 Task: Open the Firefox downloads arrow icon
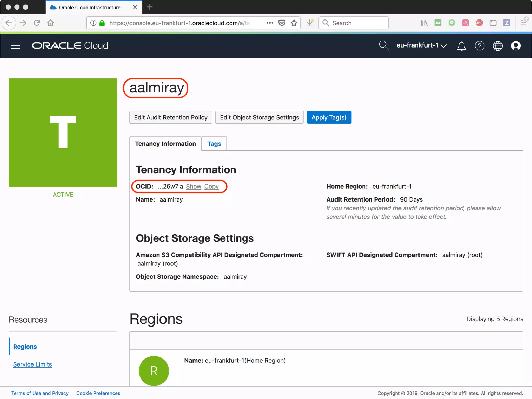pos(310,23)
